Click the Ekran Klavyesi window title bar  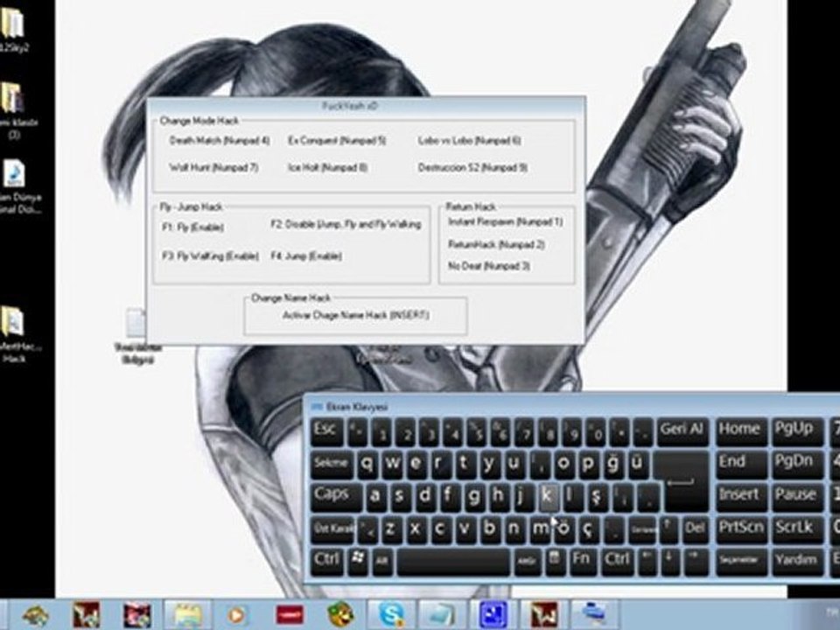point(571,407)
